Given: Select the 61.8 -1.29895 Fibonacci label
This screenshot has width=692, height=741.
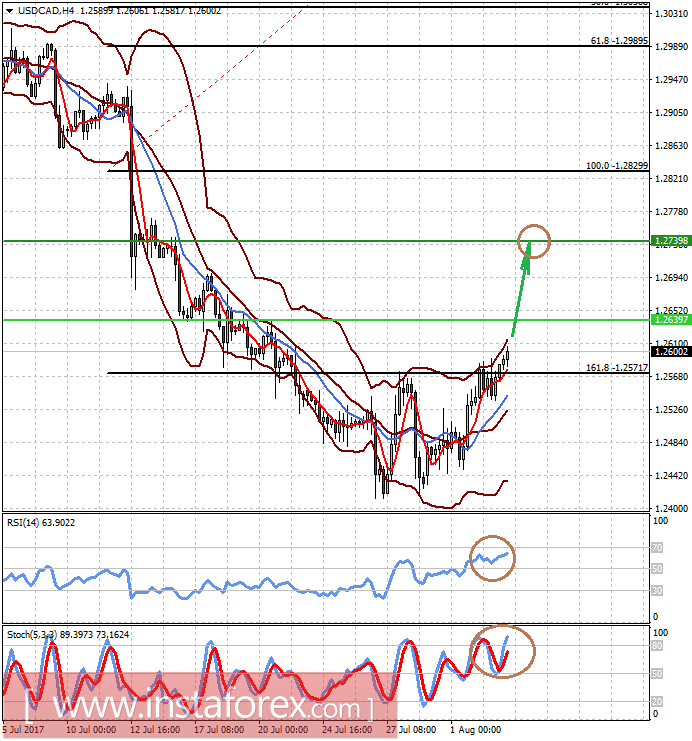Looking at the screenshot, I should point(619,41).
